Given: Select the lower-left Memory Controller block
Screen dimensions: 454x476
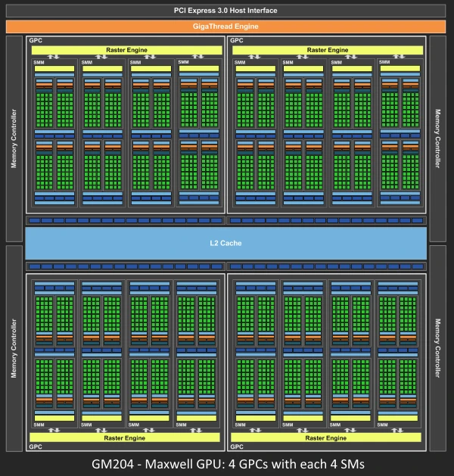Looking at the screenshot, I should (x=14, y=349).
